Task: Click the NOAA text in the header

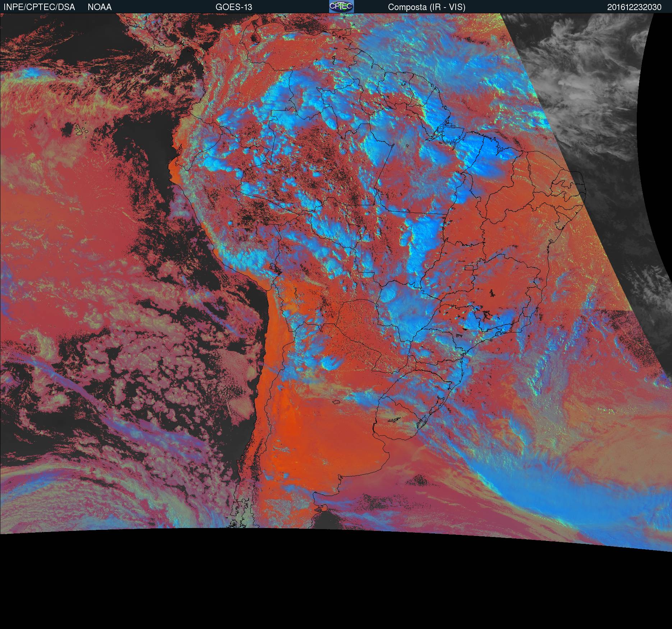Action: (100, 7)
